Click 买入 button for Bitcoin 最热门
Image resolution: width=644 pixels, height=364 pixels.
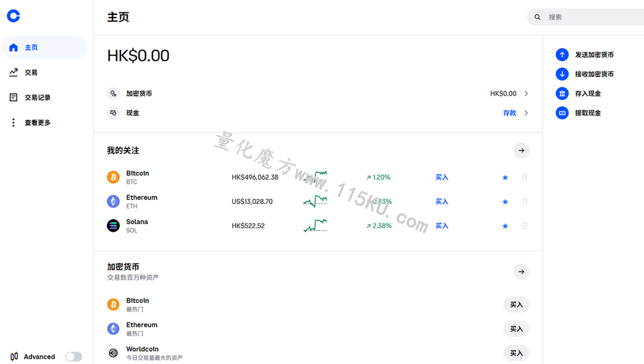516,304
